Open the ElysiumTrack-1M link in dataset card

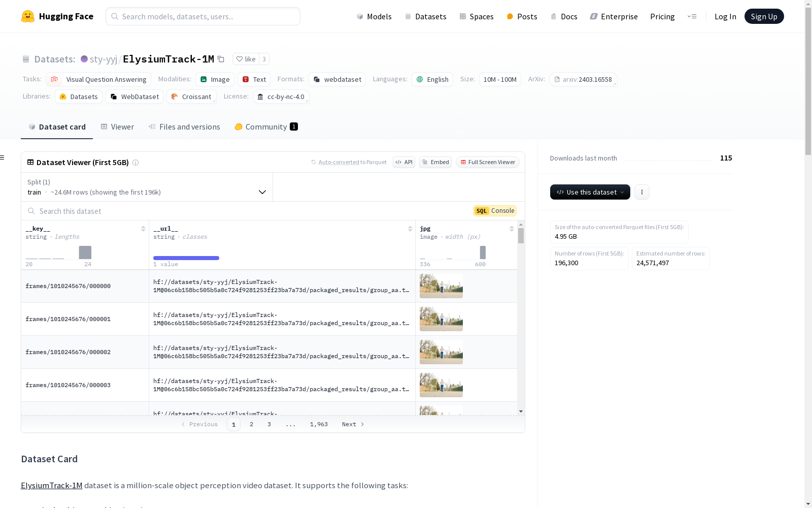pos(51,485)
